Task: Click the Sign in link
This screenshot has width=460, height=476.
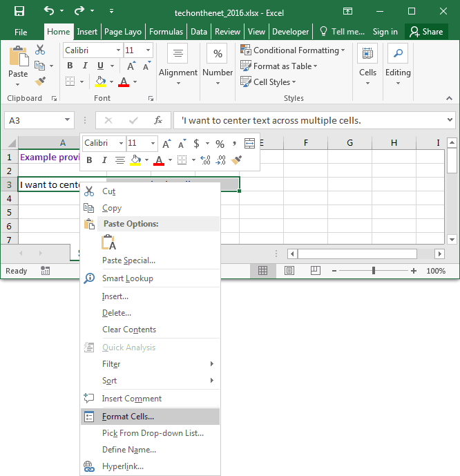Action: click(x=385, y=32)
